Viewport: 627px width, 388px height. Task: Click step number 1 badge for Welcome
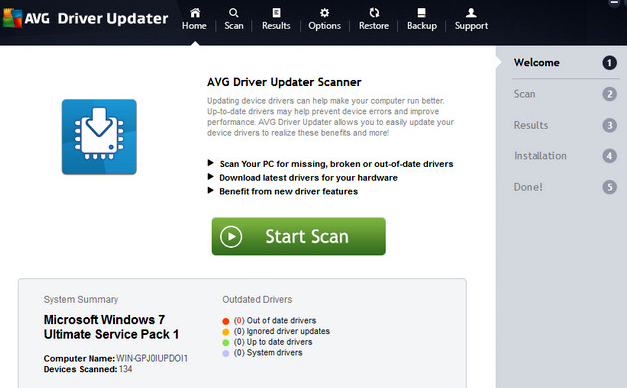tap(609, 63)
